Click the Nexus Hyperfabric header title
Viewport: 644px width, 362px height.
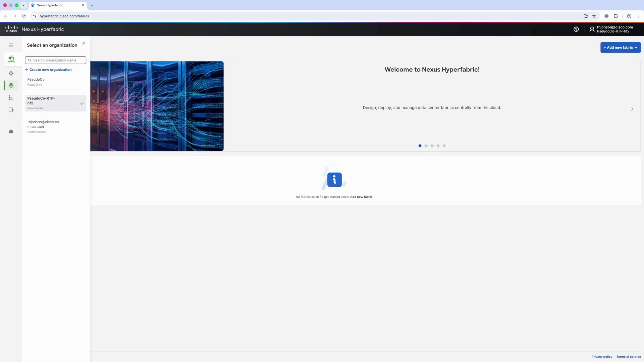[43, 29]
